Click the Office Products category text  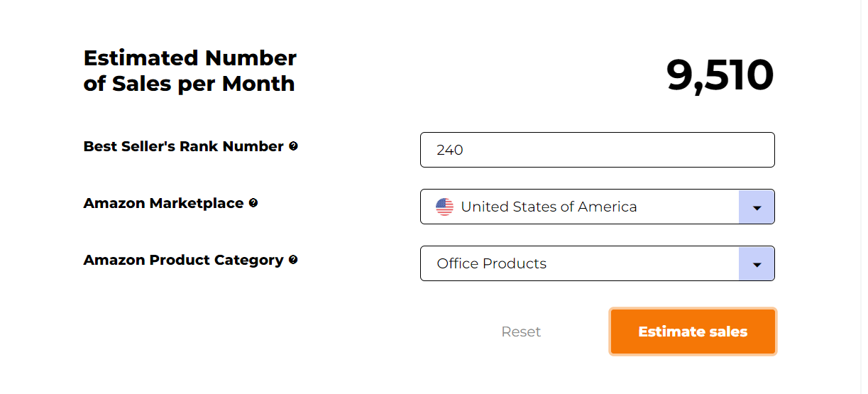(492, 264)
